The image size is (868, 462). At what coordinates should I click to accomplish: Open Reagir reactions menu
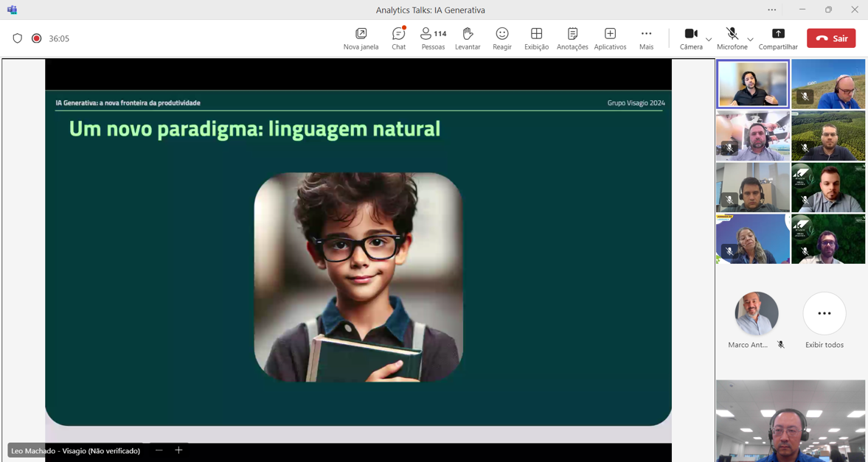click(502, 38)
